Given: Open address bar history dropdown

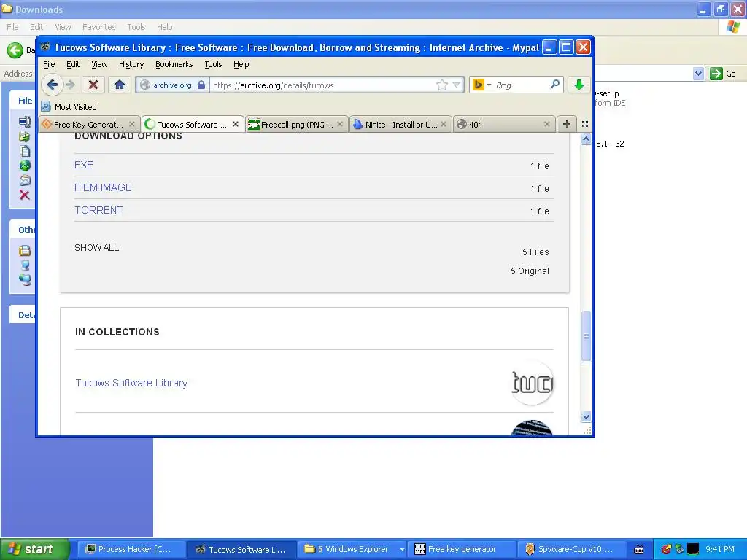Looking at the screenshot, I should point(457,85).
